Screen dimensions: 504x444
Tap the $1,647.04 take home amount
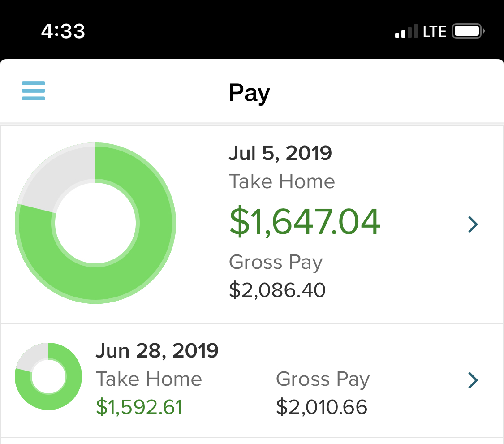tap(305, 223)
